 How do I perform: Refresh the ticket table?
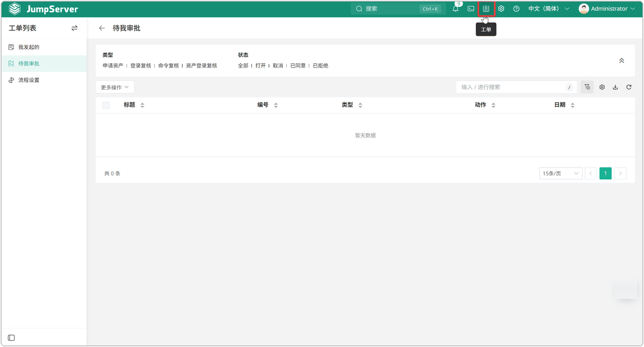629,87
